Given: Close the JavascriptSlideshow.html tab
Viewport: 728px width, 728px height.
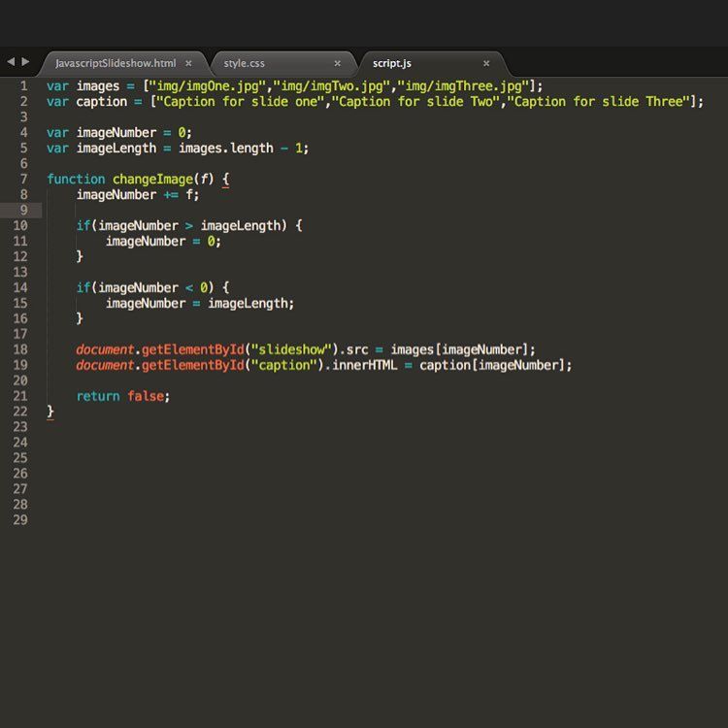Looking at the screenshot, I should (188, 63).
